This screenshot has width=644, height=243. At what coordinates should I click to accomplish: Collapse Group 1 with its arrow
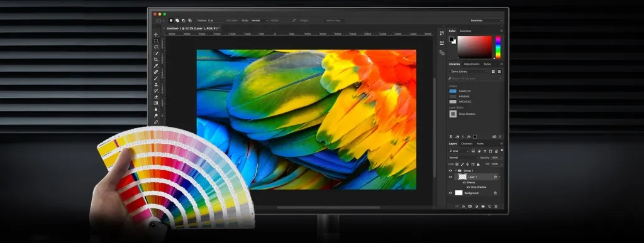pyautogui.click(x=455, y=171)
